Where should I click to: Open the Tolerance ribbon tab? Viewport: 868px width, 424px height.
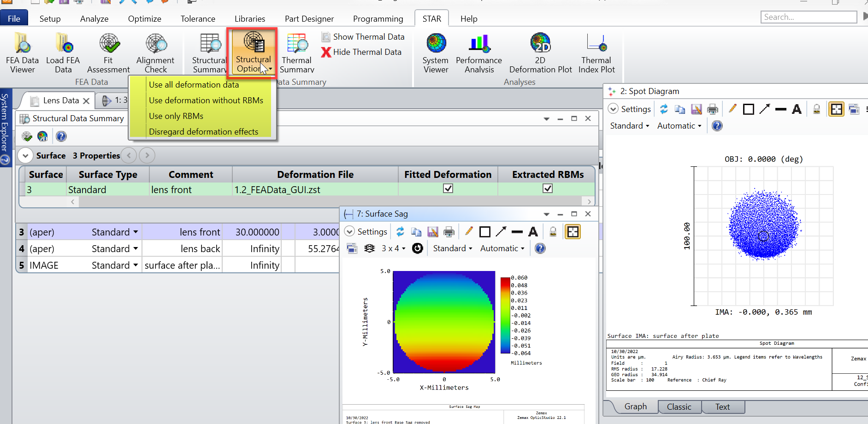click(x=198, y=19)
